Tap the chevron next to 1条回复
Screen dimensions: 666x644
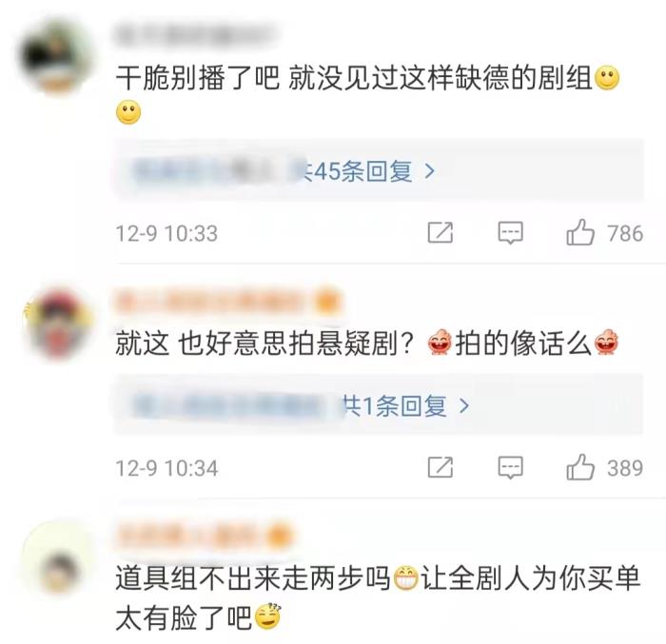(x=464, y=405)
